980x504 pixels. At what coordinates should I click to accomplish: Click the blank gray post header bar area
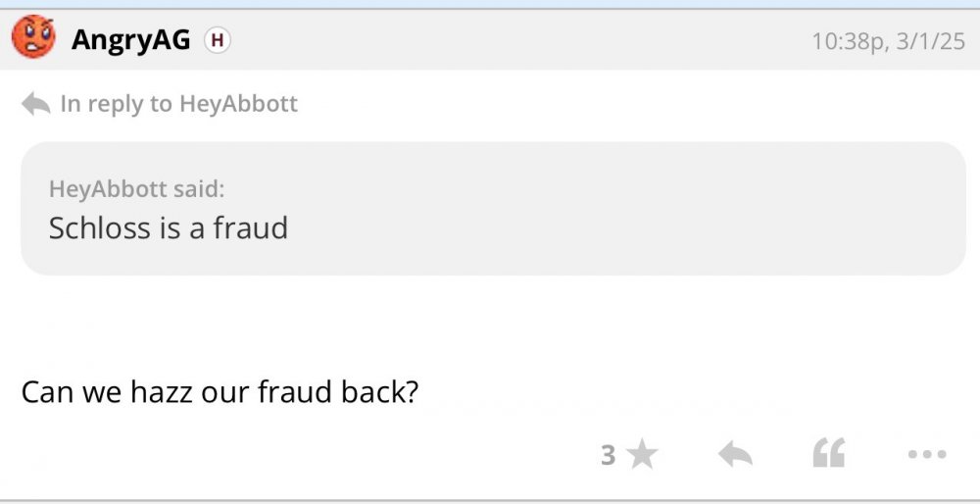pyautogui.click(x=510, y=40)
